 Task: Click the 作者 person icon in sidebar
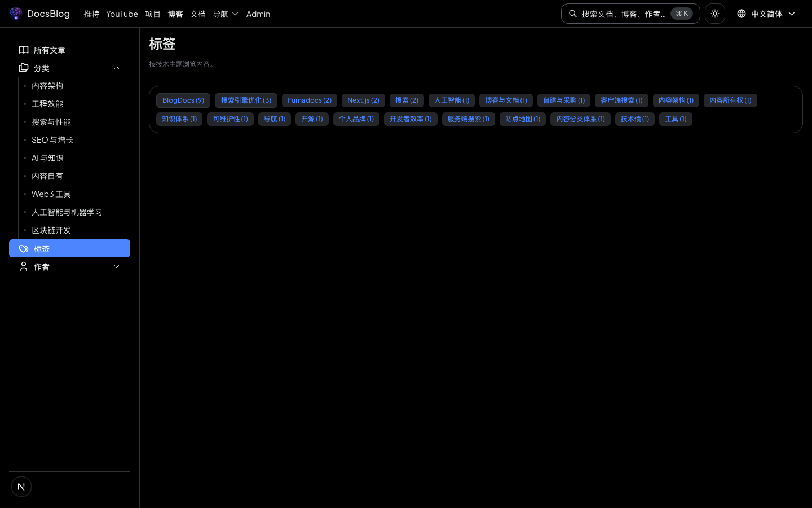24,266
